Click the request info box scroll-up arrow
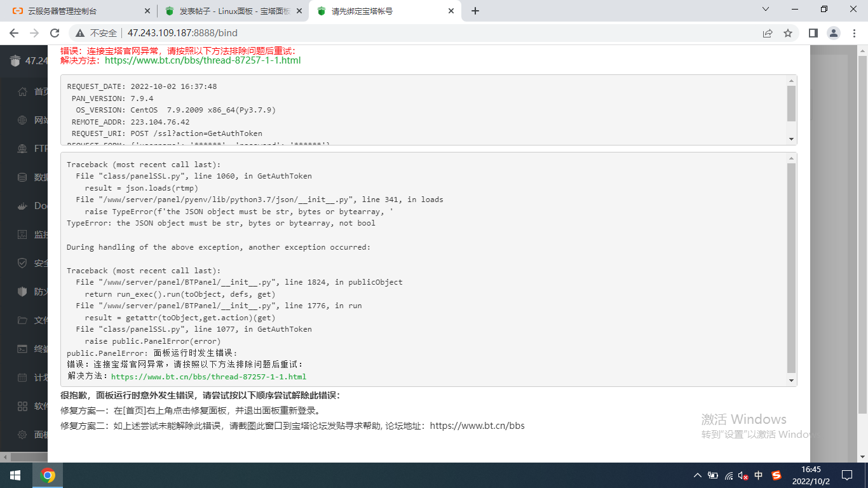Screen dimensions: 868x488 point(791,81)
